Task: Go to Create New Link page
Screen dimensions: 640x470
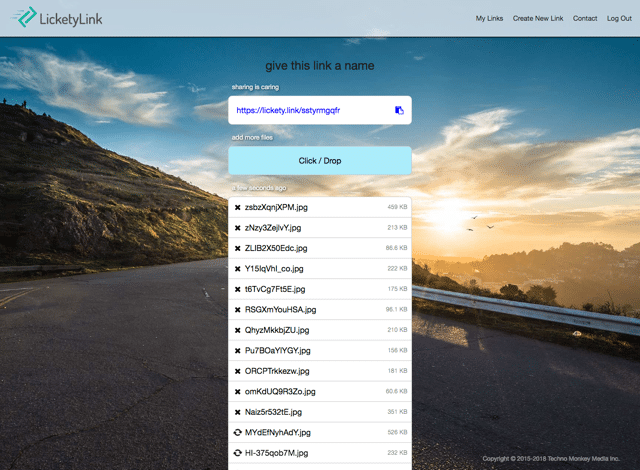Action: coord(538,18)
